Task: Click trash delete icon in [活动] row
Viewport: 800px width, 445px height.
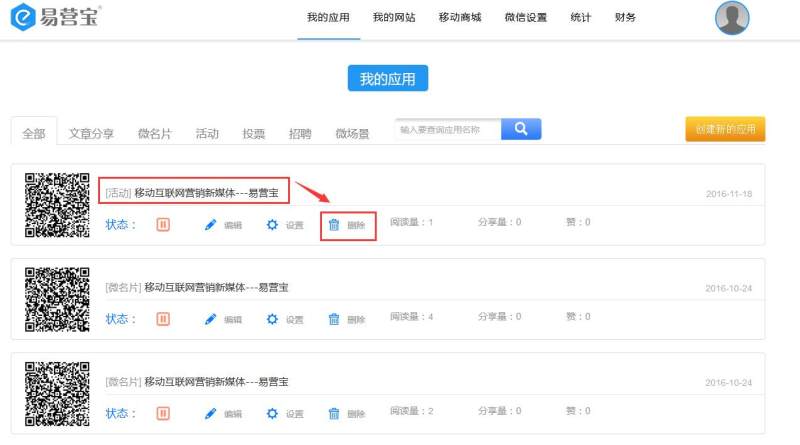Action: [x=334, y=225]
